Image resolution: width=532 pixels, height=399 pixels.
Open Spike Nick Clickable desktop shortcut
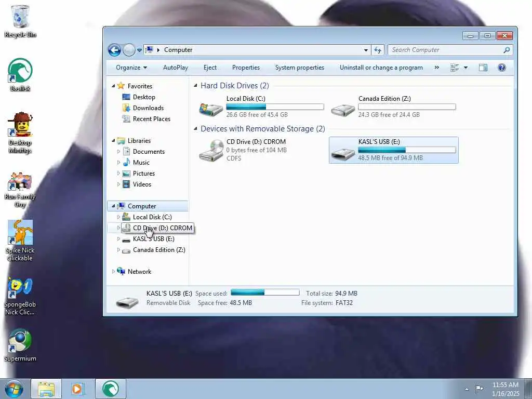click(x=20, y=241)
